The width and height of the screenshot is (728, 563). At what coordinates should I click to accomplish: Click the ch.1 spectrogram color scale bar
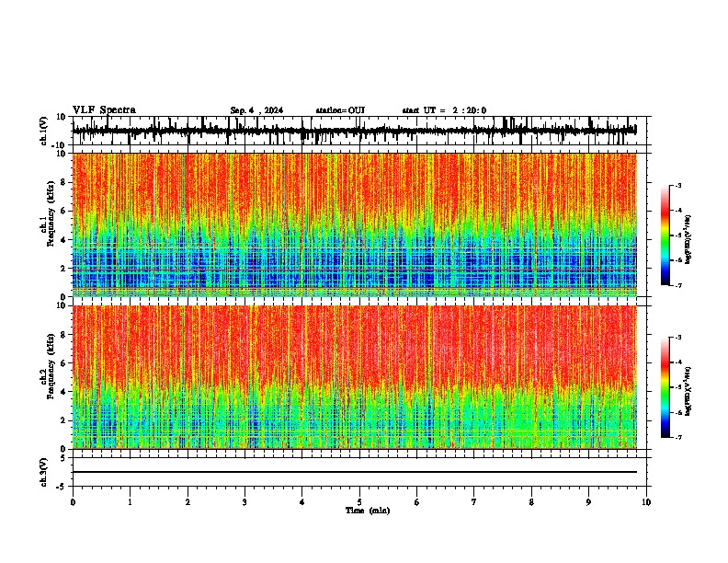[x=665, y=236]
